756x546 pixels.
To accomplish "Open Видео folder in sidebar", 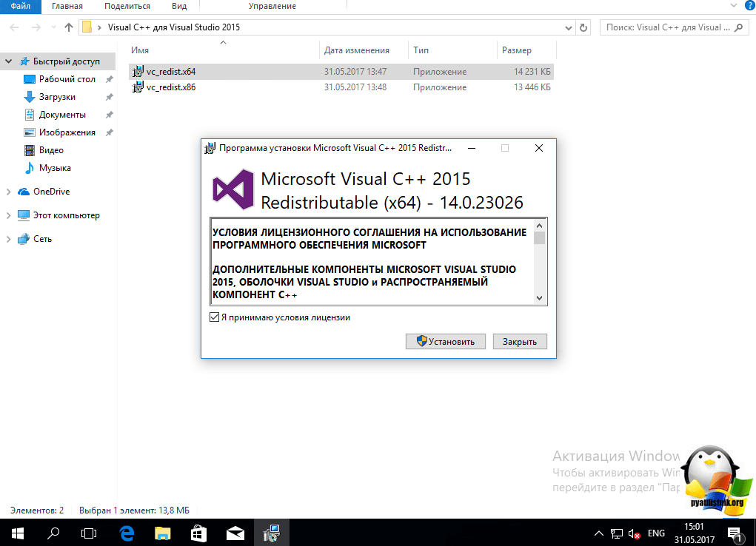I will click(51, 150).
